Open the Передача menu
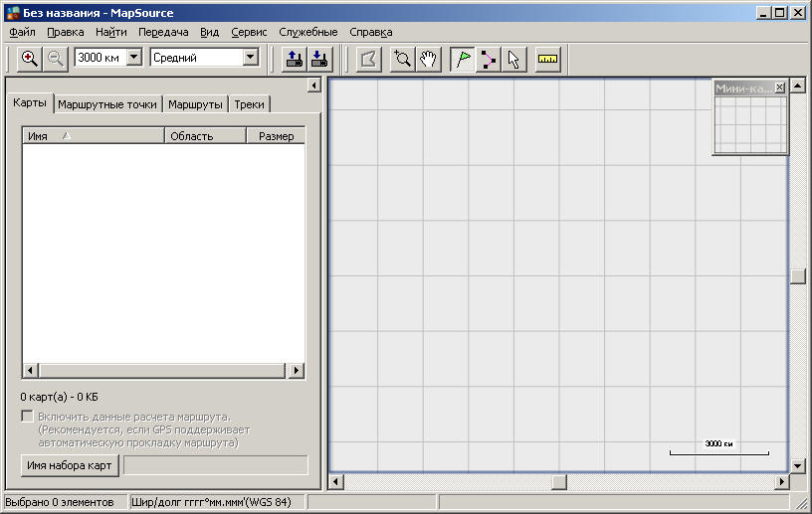The image size is (812, 514). [x=163, y=32]
